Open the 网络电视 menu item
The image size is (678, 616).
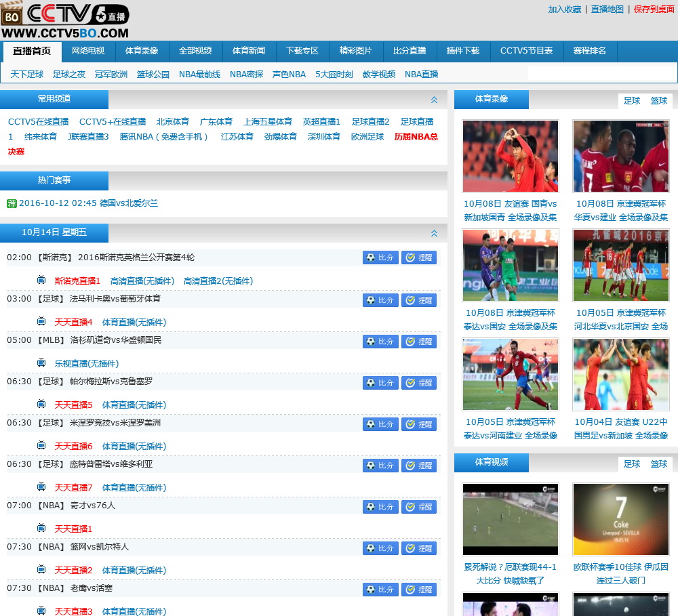click(x=88, y=51)
